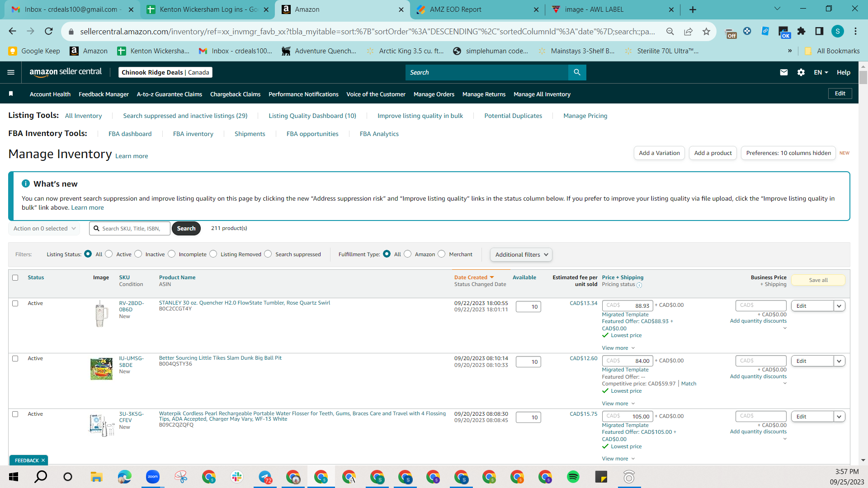Sort by the Date Created column header
Screen dimensions: 868x488
(474, 277)
